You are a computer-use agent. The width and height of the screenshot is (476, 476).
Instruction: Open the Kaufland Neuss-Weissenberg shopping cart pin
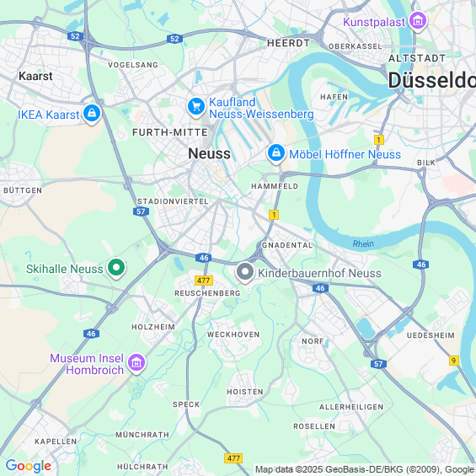[196, 107]
